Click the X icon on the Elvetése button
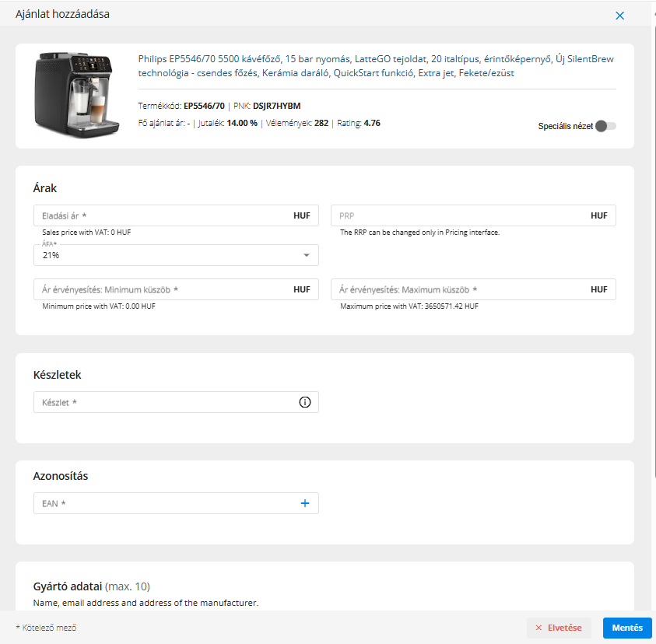 538,628
